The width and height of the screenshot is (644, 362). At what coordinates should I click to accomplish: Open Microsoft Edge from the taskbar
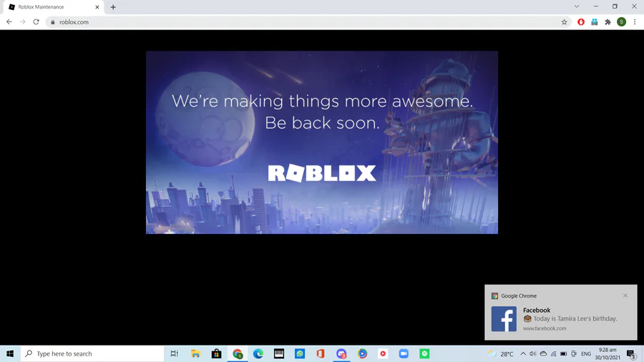click(258, 353)
